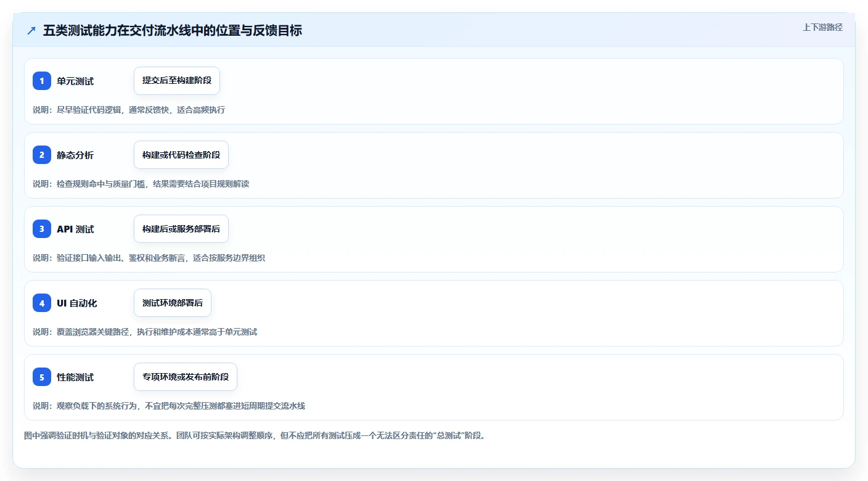Click the footer note 图中强调验证时机与验证对象的对应关系

pos(255,435)
